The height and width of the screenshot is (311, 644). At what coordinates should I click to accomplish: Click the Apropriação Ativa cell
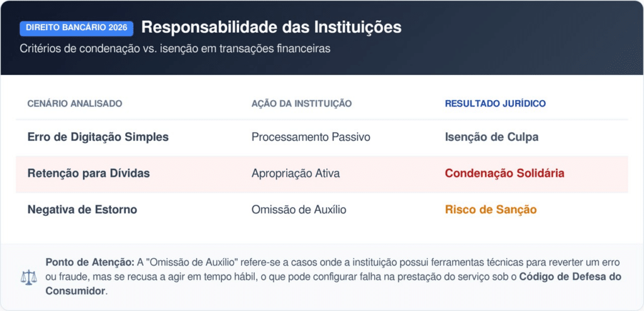(295, 173)
